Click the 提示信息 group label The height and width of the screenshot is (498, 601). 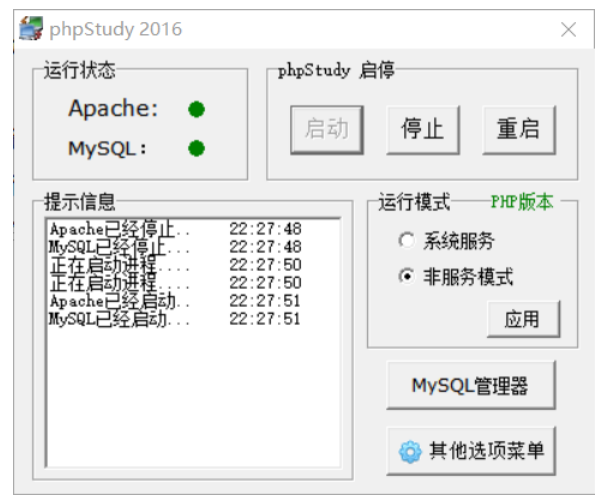pyautogui.click(x=79, y=202)
